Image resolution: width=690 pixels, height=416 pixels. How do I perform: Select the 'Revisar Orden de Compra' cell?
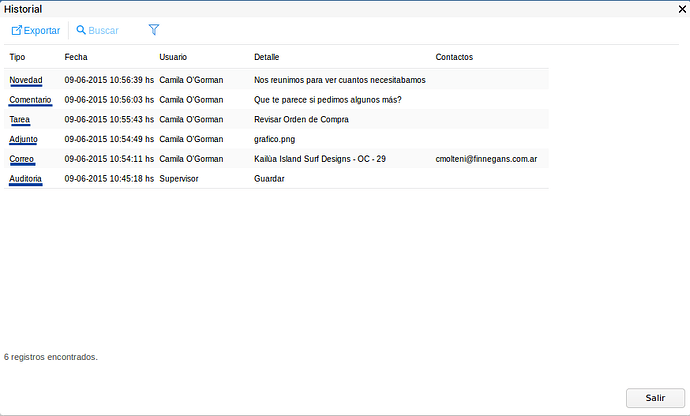(x=301, y=119)
